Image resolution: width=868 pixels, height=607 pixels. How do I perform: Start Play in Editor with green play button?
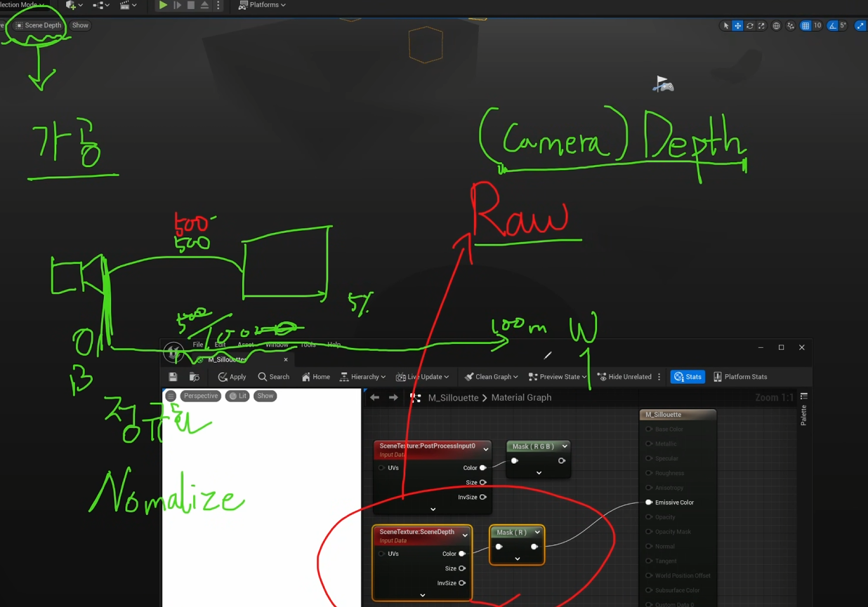tap(163, 5)
